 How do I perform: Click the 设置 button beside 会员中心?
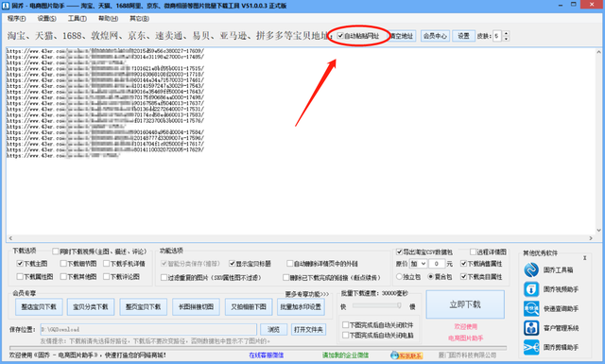[x=463, y=36]
